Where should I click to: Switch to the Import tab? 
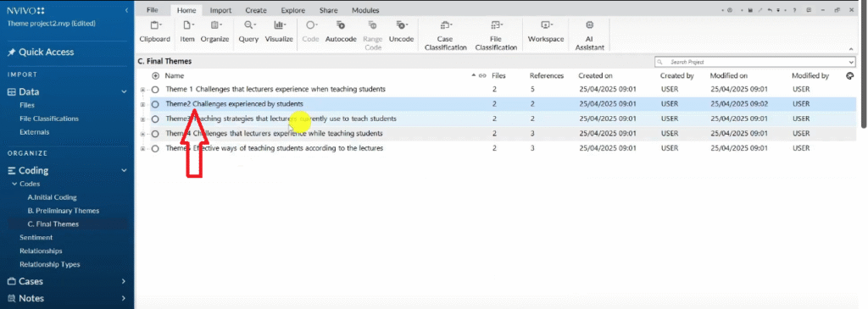pyautogui.click(x=221, y=10)
